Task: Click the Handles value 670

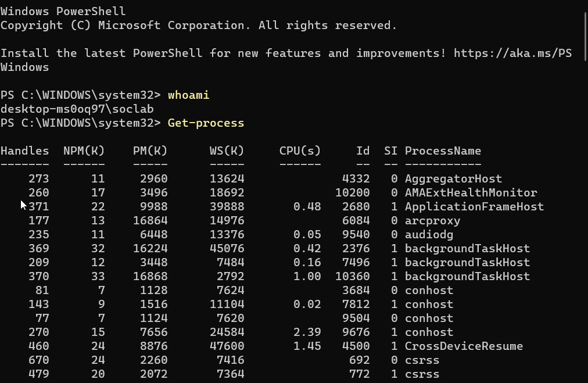Action: click(38, 360)
